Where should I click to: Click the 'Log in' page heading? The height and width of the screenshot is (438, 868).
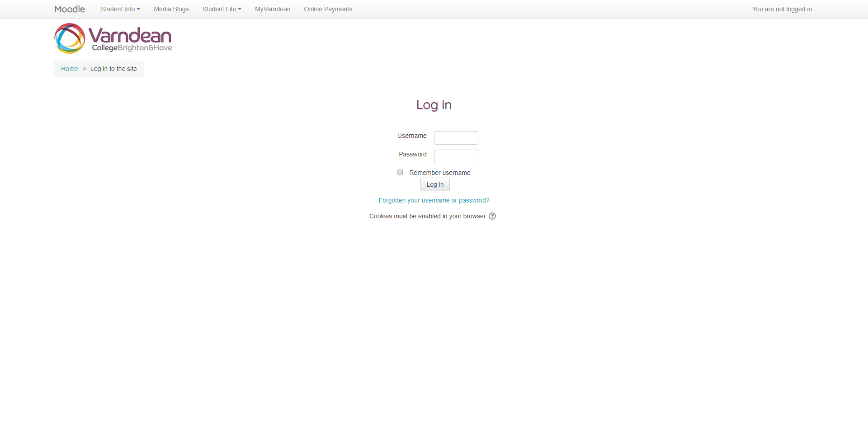coord(434,105)
